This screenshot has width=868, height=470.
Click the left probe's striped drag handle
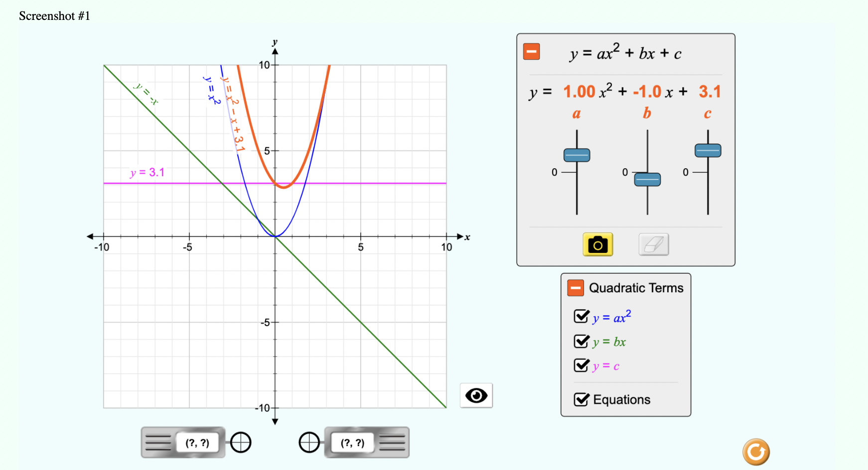[x=158, y=443]
